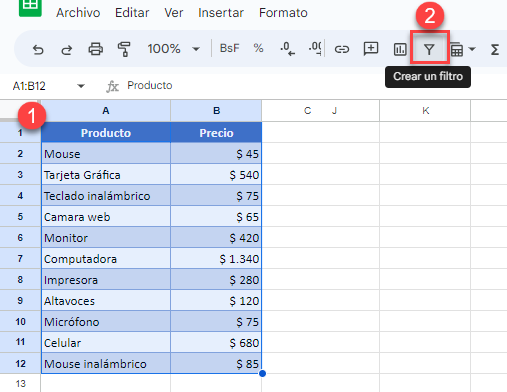The height and width of the screenshot is (392, 507).
Task: Click the Computadora cell
Action: (106, 259)
